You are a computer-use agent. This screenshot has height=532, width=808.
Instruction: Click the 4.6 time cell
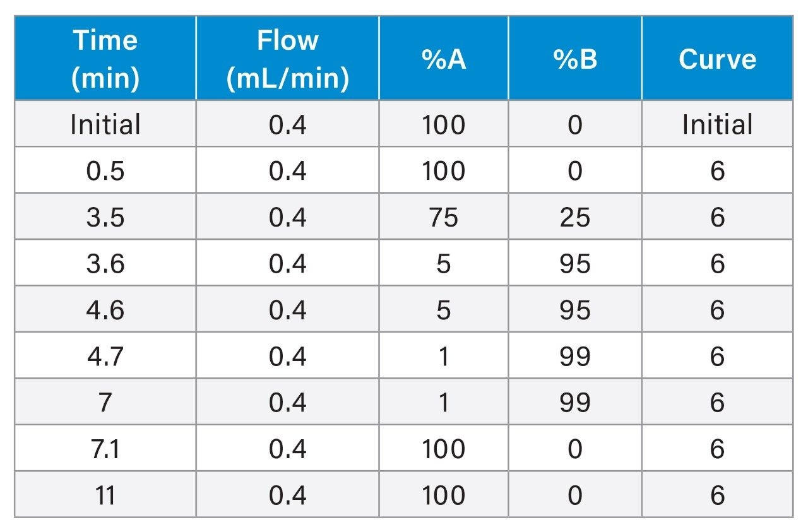(x=105, y=310)
